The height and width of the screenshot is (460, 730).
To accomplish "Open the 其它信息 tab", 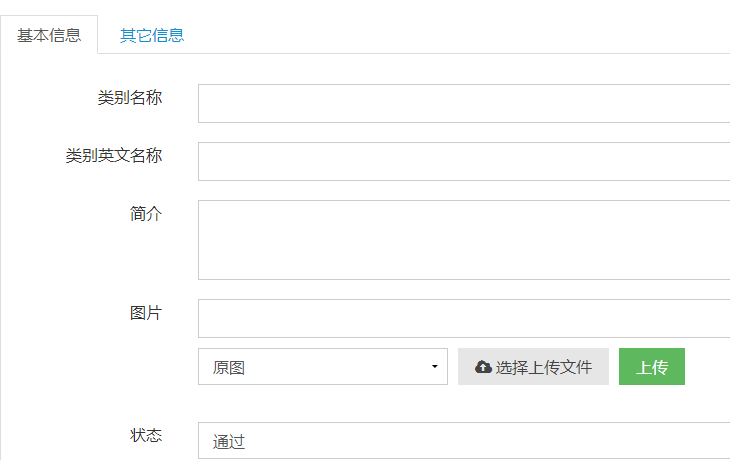I will point(152,35).
